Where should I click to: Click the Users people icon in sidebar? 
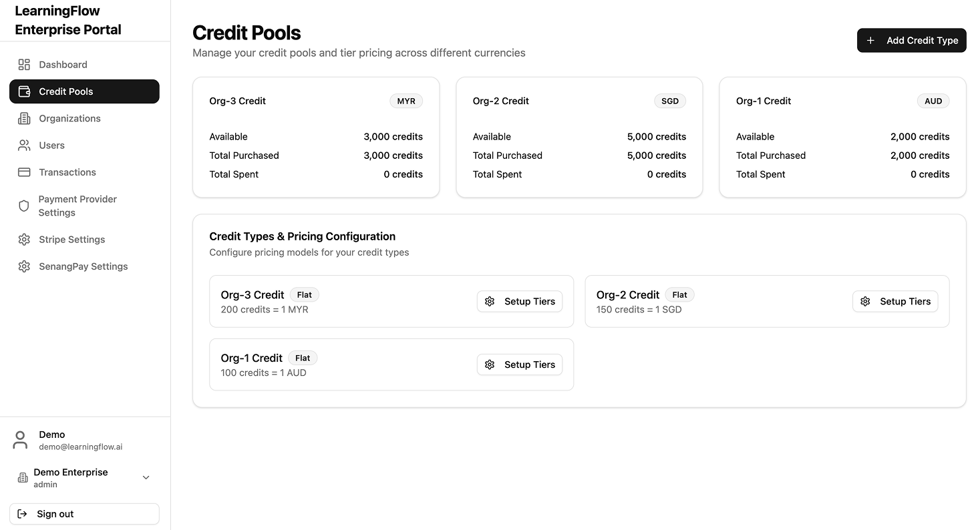(24, 145)
